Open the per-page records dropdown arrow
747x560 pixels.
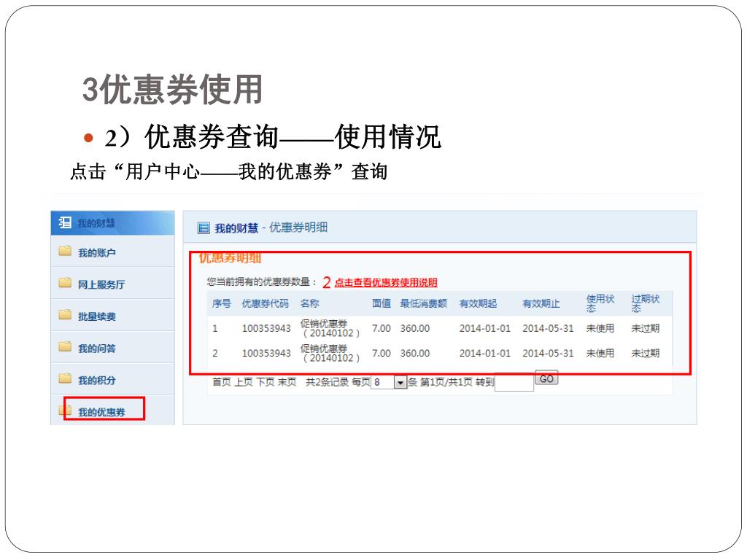400,382
